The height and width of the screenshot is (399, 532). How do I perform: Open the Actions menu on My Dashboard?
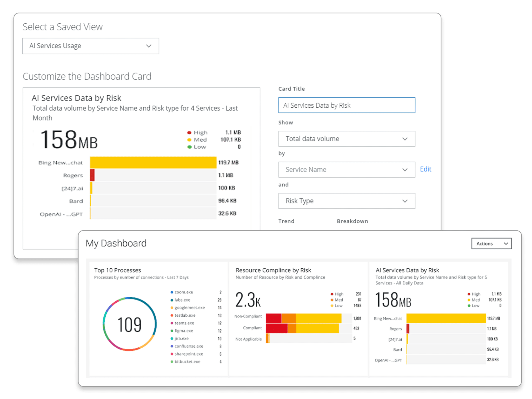click(491, 244)
